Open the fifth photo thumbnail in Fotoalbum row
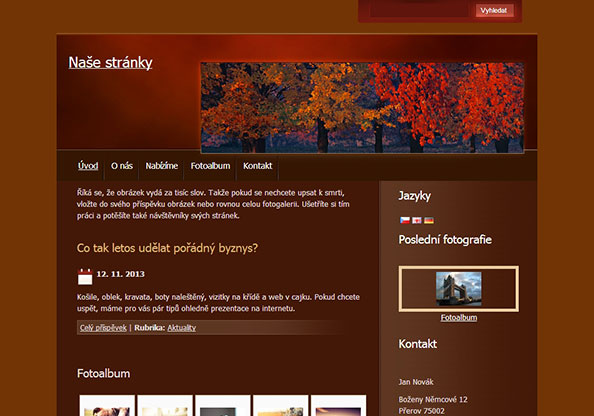Image resolution: width=594 pixels, height=416 pixels. click(338, 405)
